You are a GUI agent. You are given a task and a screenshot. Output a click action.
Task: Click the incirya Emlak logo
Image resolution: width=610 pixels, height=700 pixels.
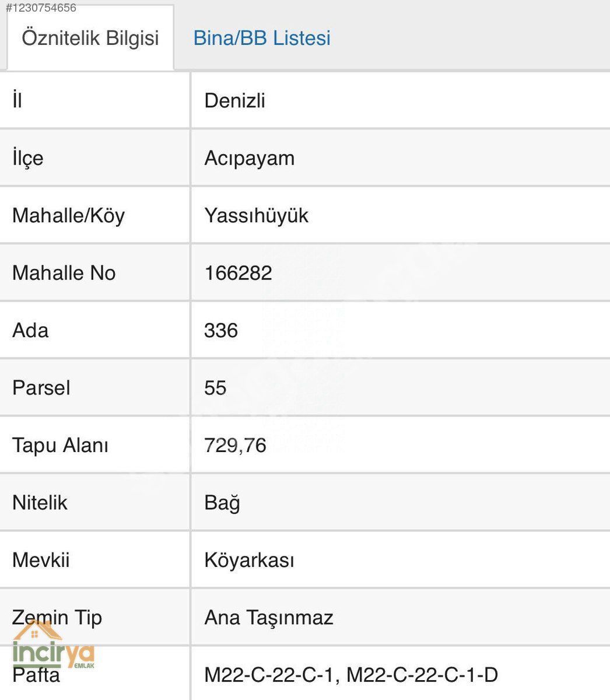(x=54, y=646)
